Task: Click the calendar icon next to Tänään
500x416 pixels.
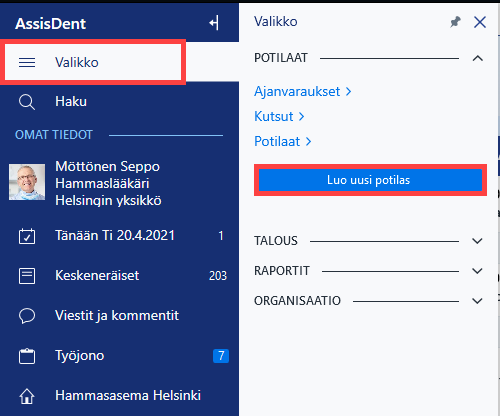Action: coord(27,236)
